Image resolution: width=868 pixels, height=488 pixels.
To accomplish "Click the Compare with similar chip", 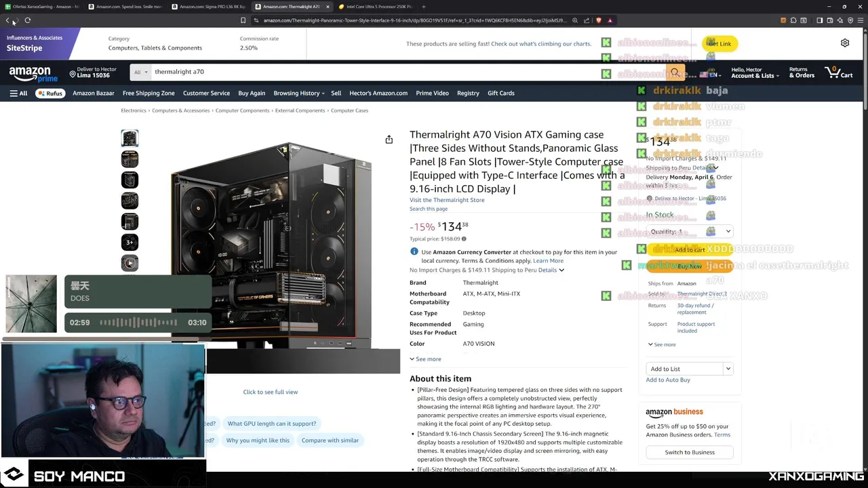I will (330, 440).
